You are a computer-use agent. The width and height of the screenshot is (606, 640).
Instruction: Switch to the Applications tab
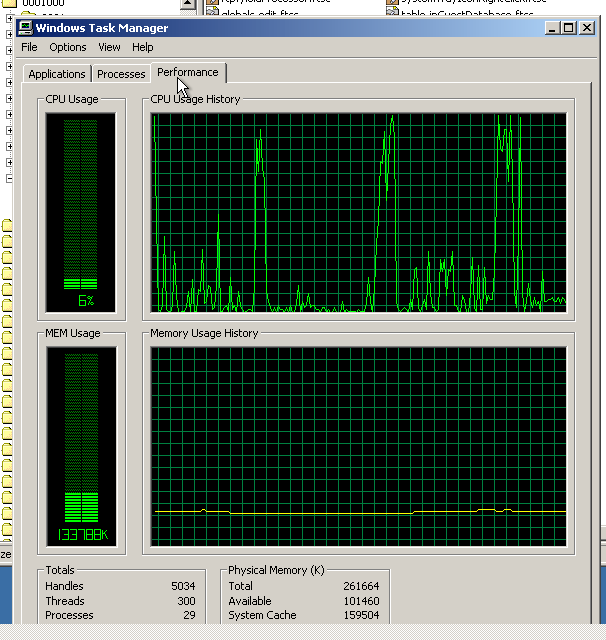click(x=57, y=74)
